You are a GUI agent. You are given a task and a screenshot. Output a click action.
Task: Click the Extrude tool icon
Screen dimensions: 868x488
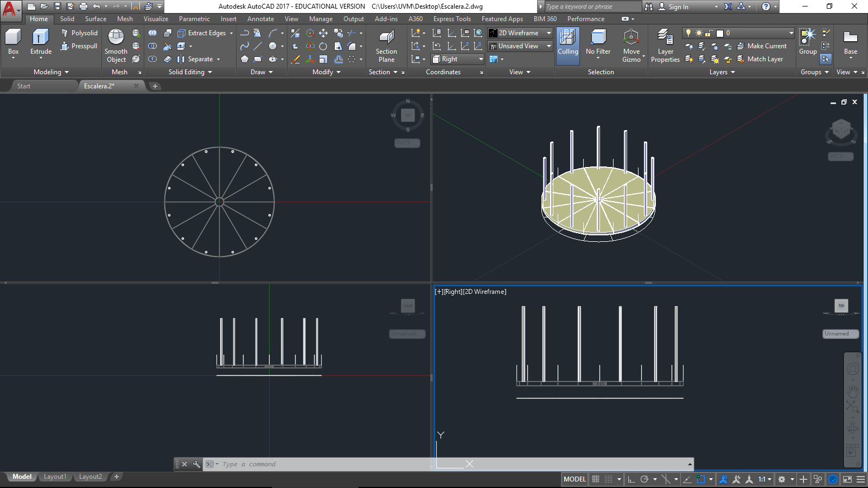click(41, 38)
